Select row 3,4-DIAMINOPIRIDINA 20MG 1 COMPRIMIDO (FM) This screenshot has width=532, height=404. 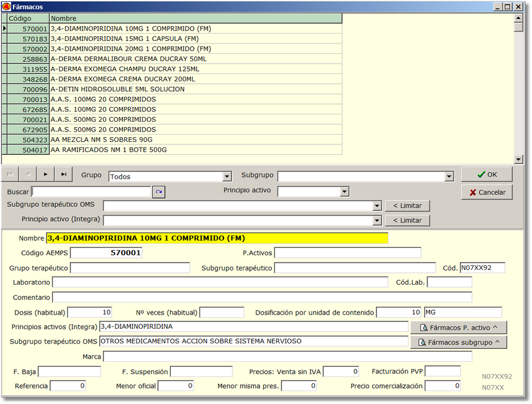pos(172,49)
